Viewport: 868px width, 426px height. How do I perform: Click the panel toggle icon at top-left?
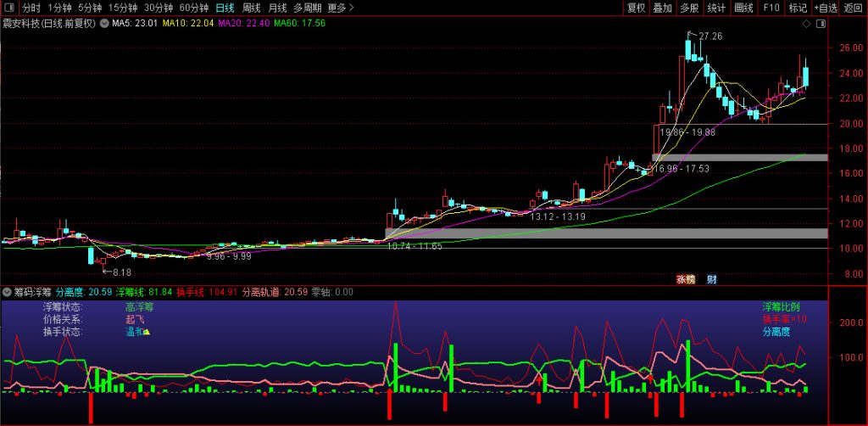(x=8, y=8)
